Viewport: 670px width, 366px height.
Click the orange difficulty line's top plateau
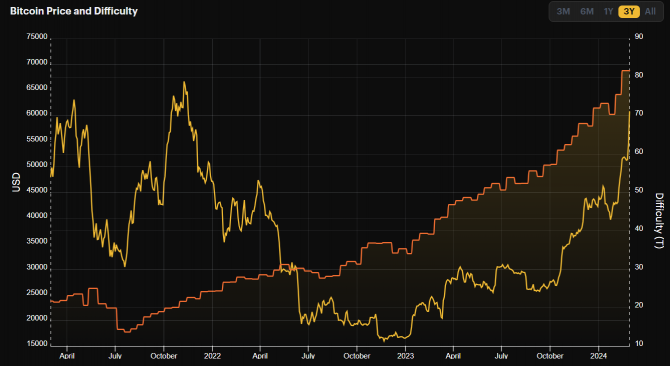[x=625, y=70]
